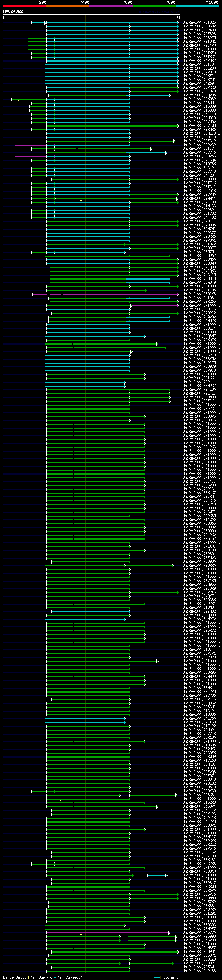The image size is (222, 980).
Task: Select the UniRef100_P46769 label
Action: (199, 902)
